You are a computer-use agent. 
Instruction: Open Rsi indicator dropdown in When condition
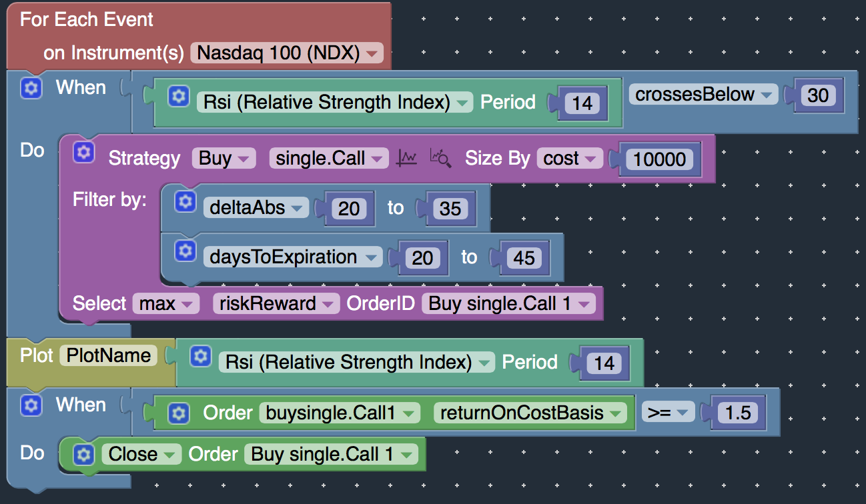click(335, 102)
